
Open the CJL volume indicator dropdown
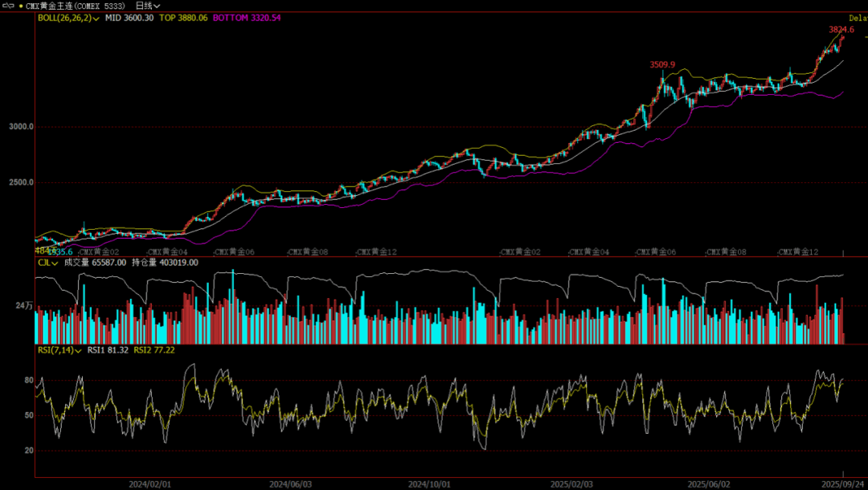[55, 263]
